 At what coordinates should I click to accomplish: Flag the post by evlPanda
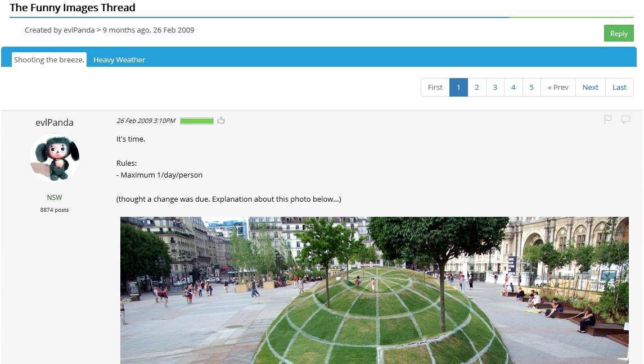click(608, 119)
